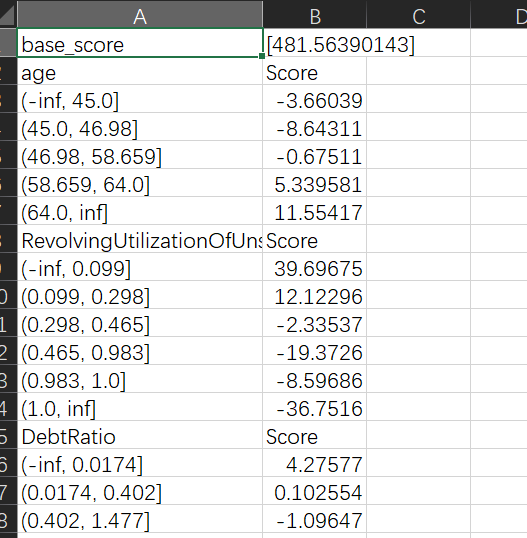527x538 pixels.
Task: Click the Score cell beside age
Action: pos(315,71)
